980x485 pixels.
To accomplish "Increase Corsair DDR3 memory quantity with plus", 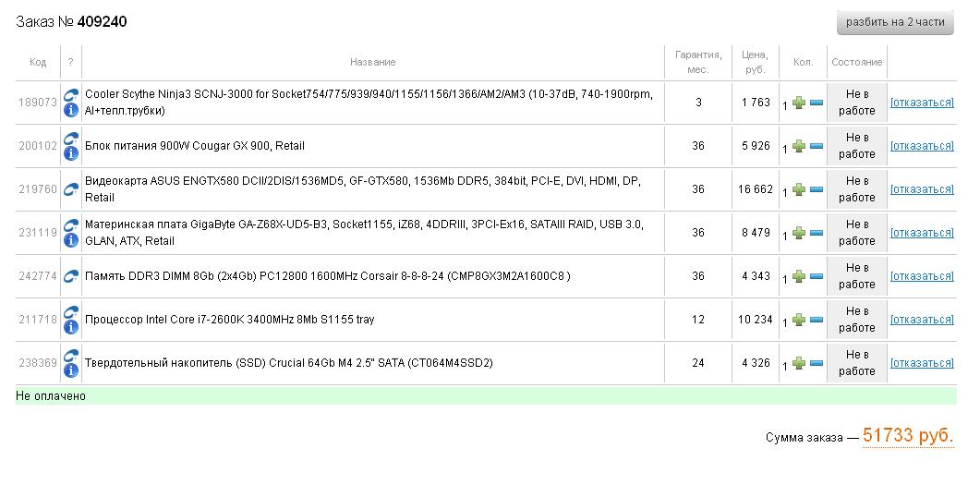I will point(798,276).
